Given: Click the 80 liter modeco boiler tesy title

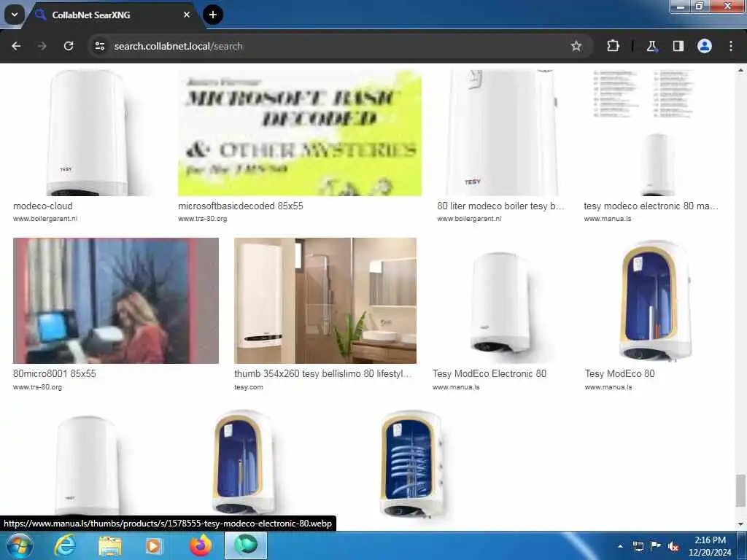Looking at the screenshot, I should click(500, 206).
